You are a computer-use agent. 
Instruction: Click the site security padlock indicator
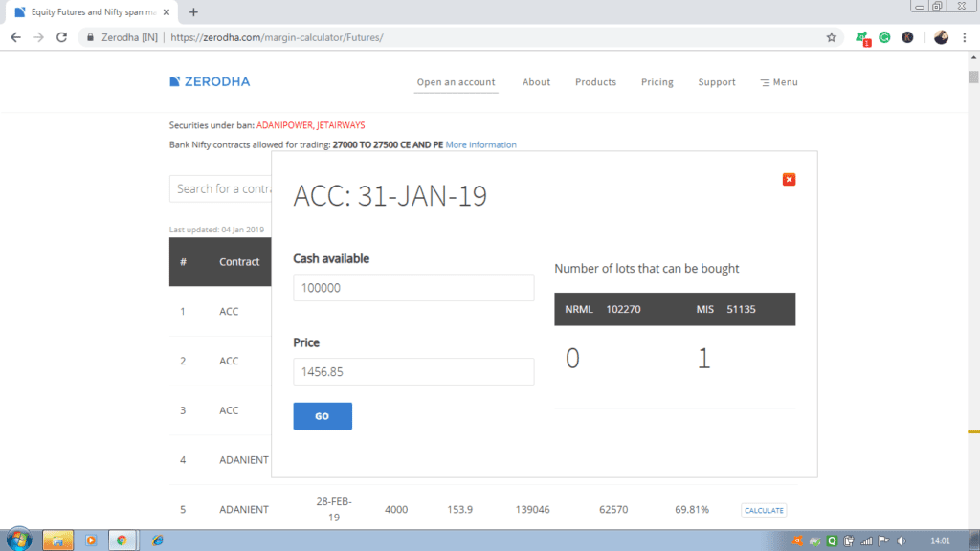point(91,37)
